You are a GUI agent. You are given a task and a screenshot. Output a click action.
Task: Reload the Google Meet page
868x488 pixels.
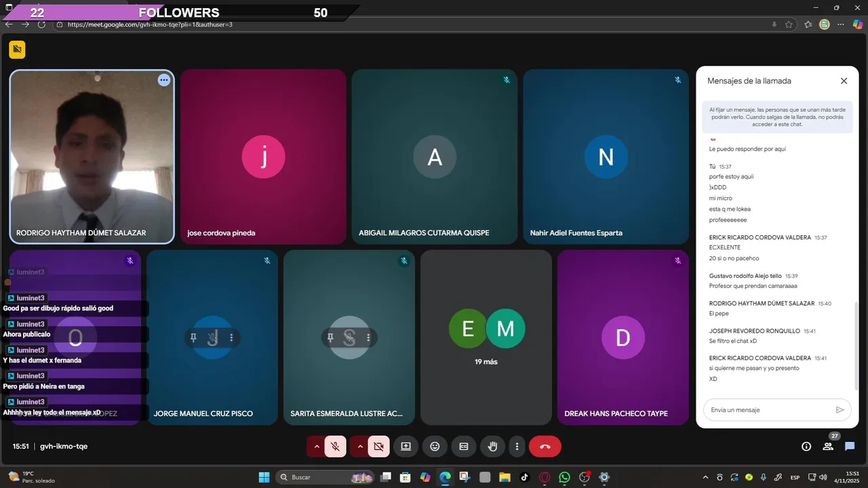pos(41,24)
